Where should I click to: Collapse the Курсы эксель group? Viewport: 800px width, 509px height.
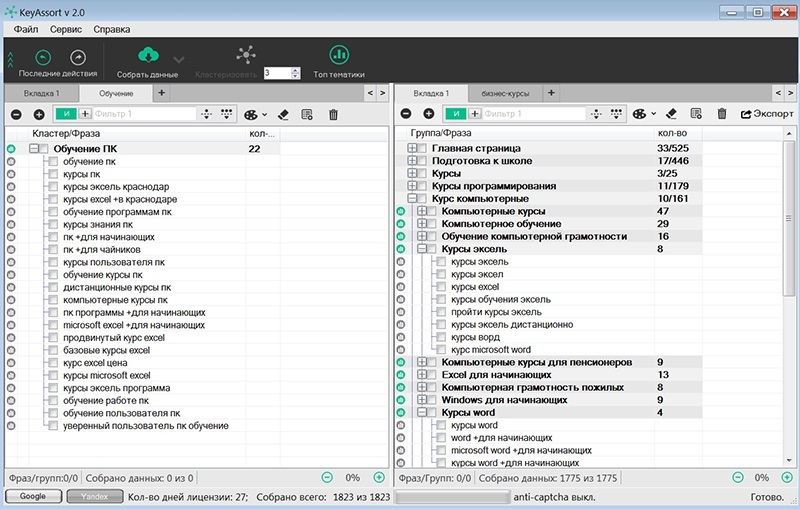[x=422, y=249]
